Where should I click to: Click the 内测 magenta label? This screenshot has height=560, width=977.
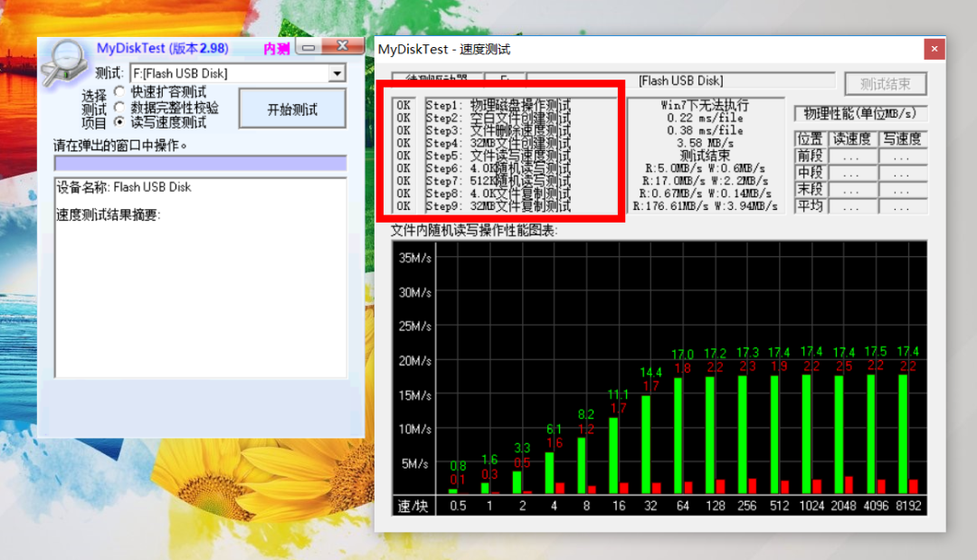click(x=276, y=49)
